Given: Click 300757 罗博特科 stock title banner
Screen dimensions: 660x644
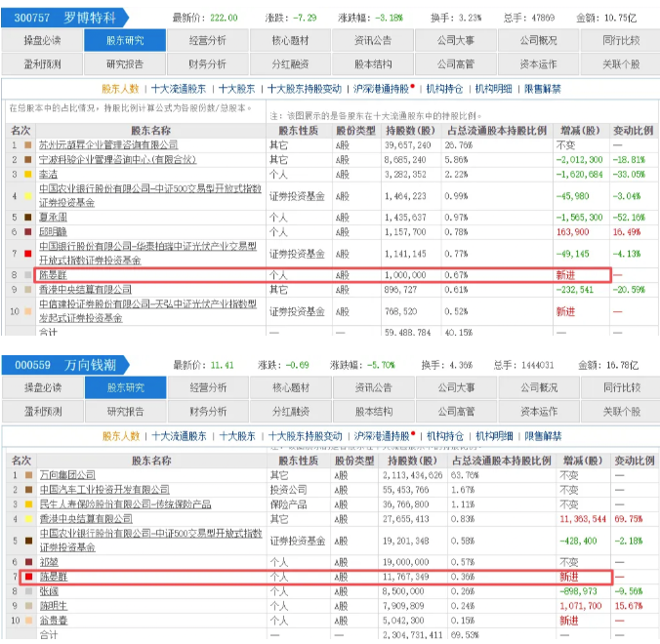Looking at the screenshot, I should click(x=64, y=18).
